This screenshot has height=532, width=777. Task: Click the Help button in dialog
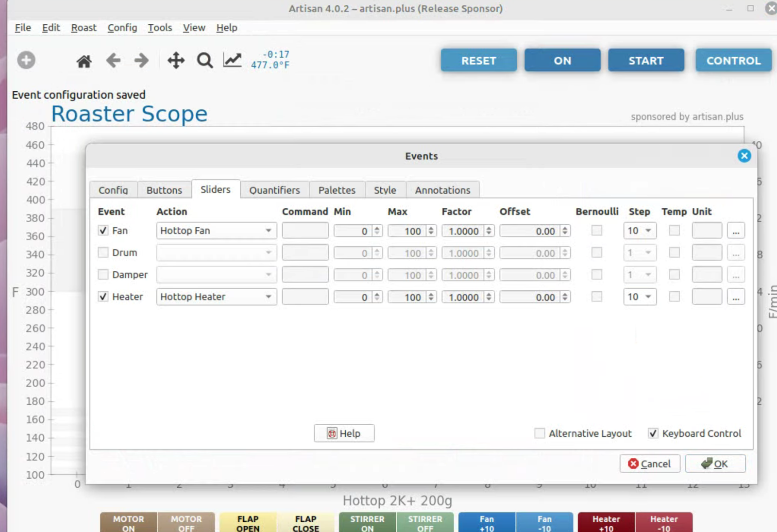[x=344, y=433]
